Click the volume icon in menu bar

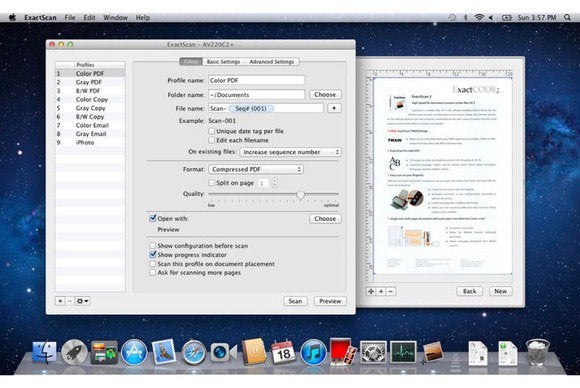tap(491, 17)
